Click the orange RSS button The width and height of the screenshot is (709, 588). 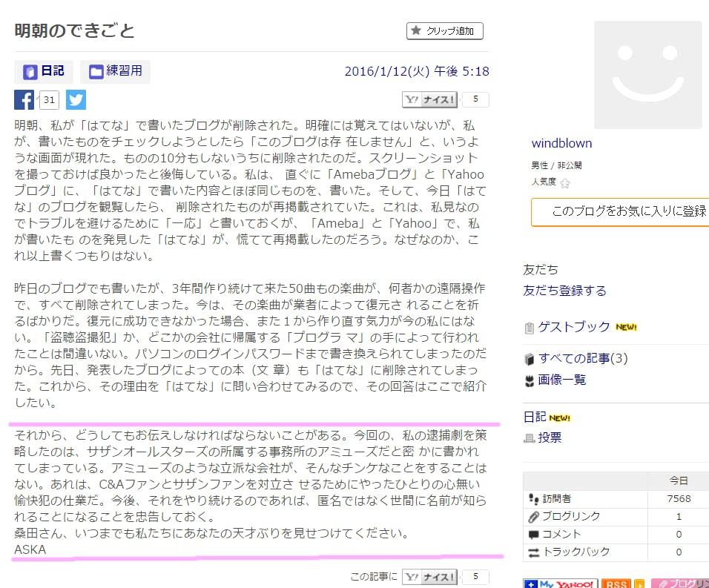(616, 584)
